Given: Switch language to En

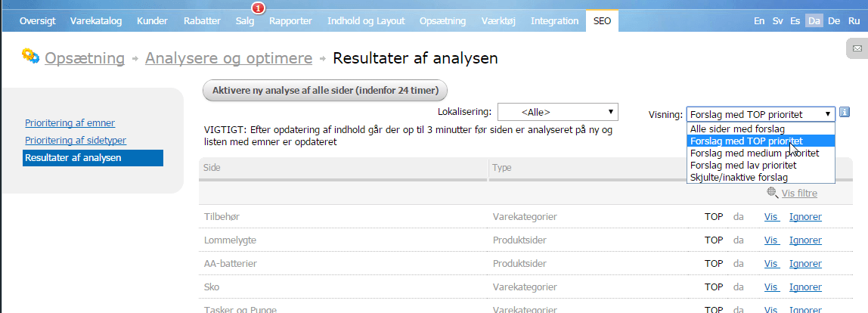Looking at the screenshot, I should [759, 21].
